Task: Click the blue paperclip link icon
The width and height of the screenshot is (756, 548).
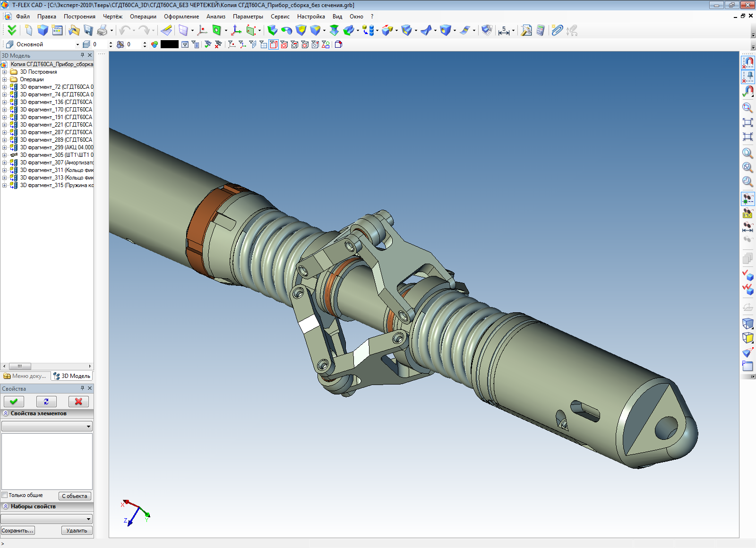Action: pos(558,30)
